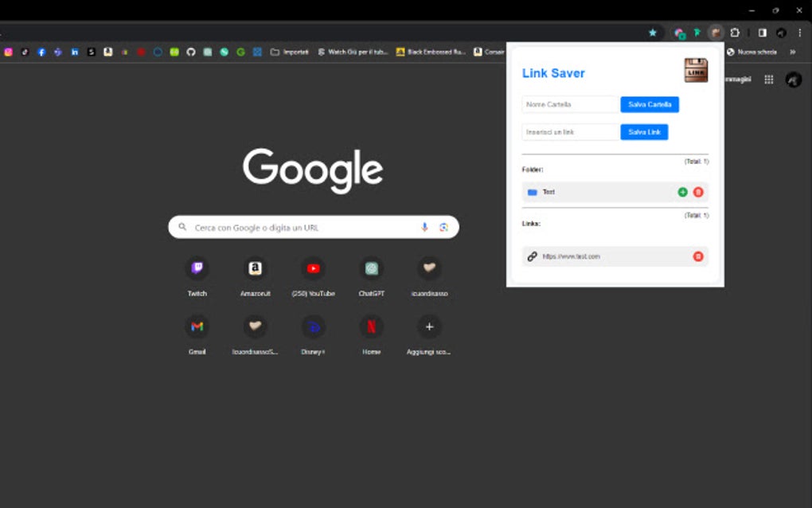Click the chain link icon next to saved URL
Viewport: 812px width, 508px height.
coord(532,256)
